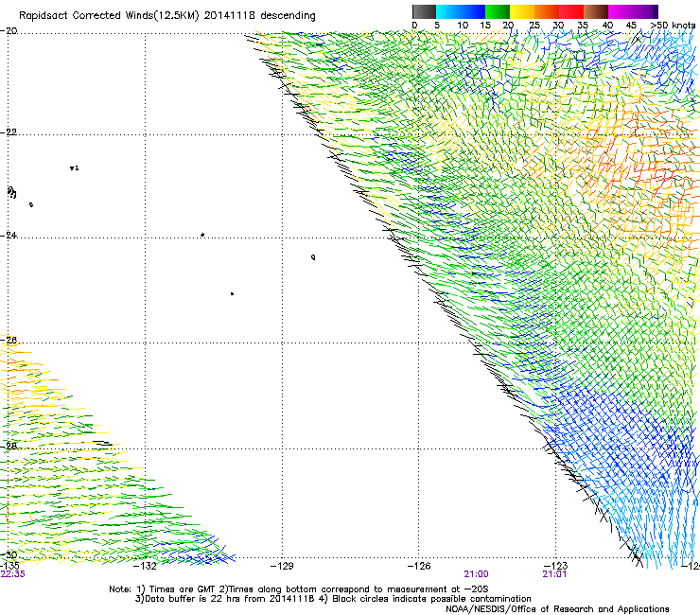Click the dark purple >50 knots legend segment
Image resolution: width=700 pixels, height=615 pixels.
[655, 11]
